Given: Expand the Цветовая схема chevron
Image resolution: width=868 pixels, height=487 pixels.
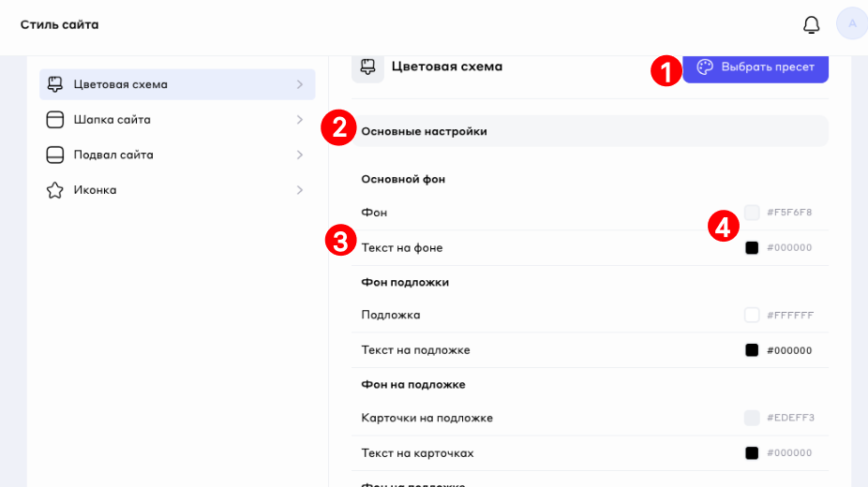Looking at the screenshot, I should (x=299, y=84).
